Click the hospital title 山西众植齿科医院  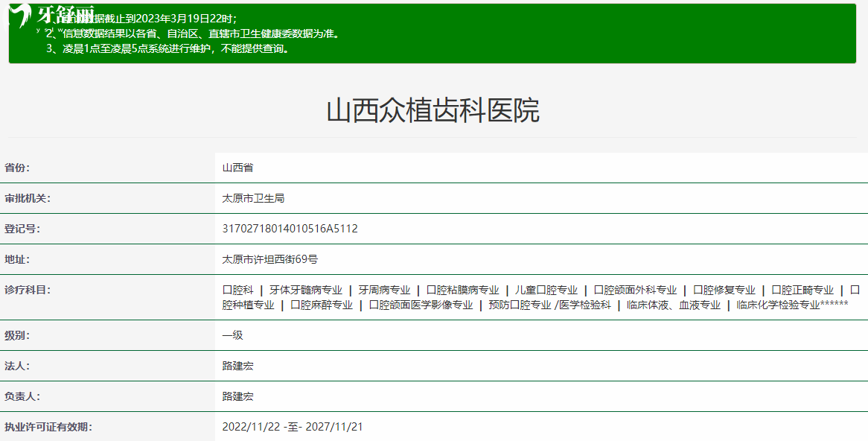433,110
